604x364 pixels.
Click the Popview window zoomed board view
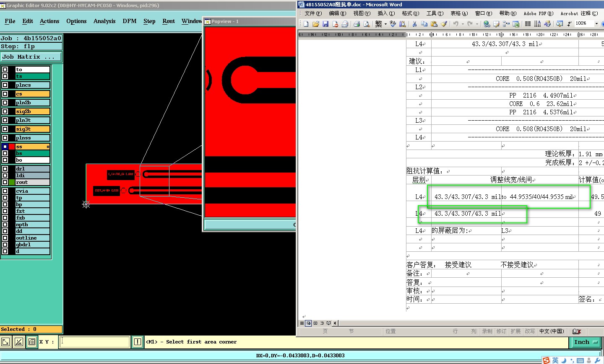[x=250, y=121]
